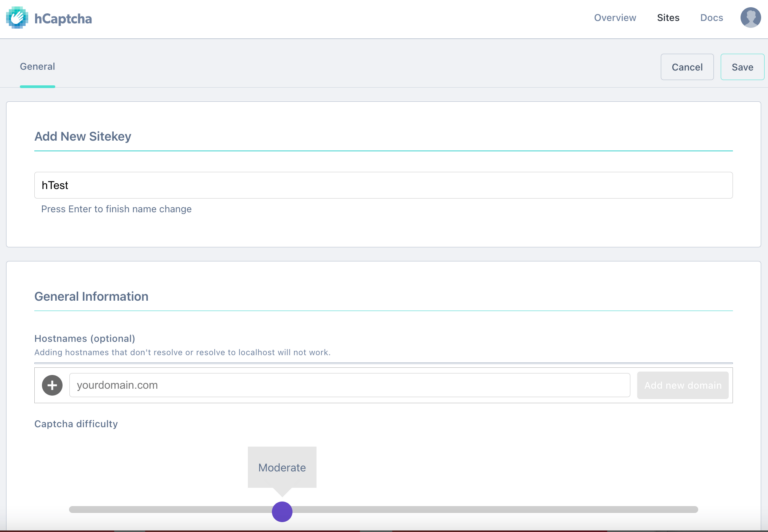Click the plus icon beside hostname field
Screen dimensions: 768x532
tap(52, 385)
